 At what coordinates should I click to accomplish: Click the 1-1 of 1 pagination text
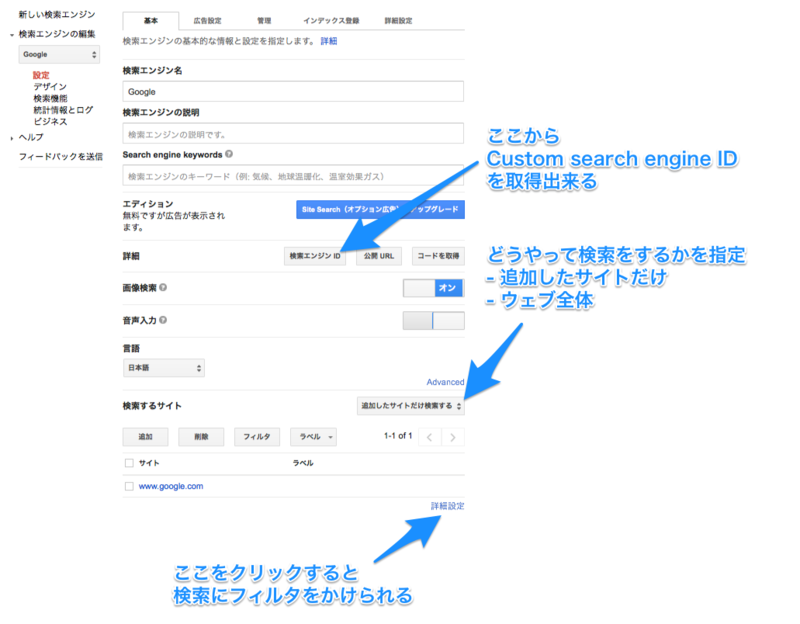tap(398, 436)
